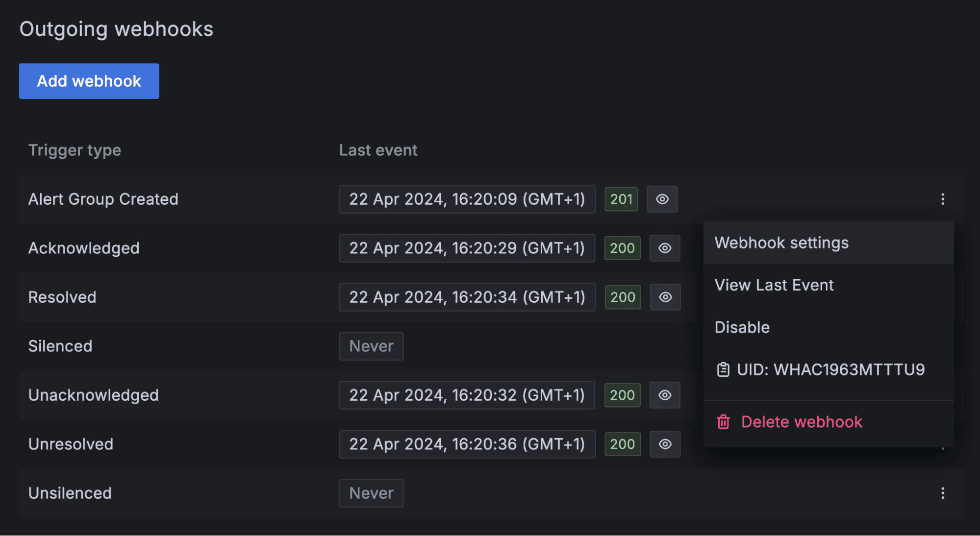Disable the selected webhook from context menu
980x536 pixels.
coord(742,327)
